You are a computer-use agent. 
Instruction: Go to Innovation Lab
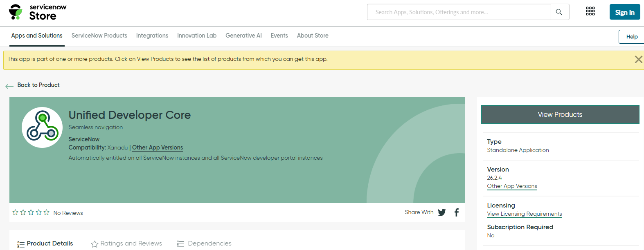[x=197, y=36]
